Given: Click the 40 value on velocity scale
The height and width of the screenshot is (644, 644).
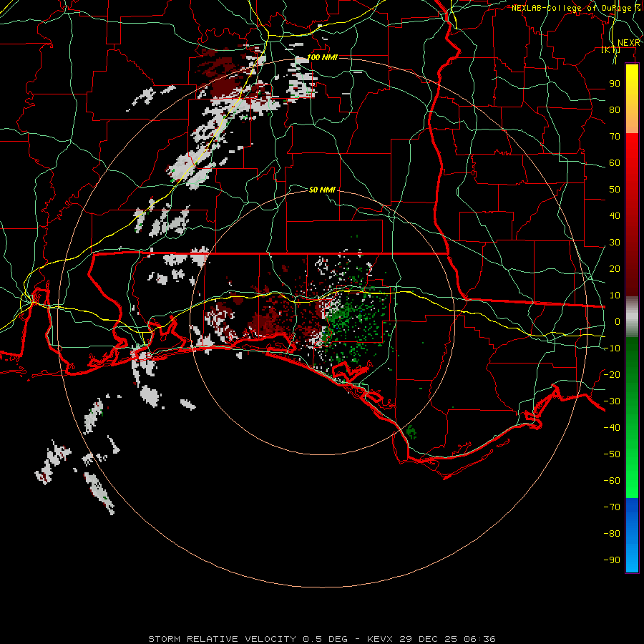Looking at the screenshot, I should [615, 215].
